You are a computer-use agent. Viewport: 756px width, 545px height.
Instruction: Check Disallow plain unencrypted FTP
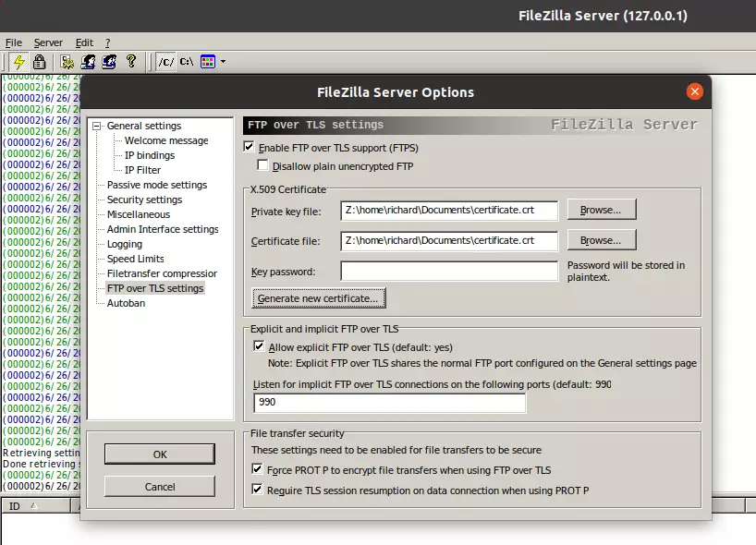click(262, 165)
